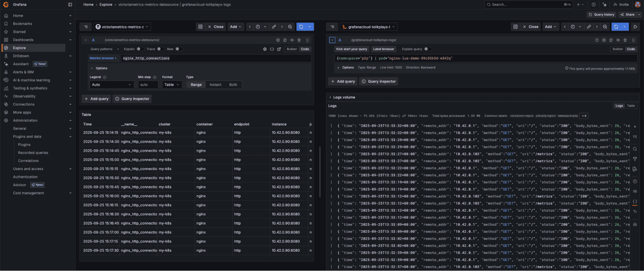The width and height of the screenshot is (644, 271).
Task: Focus the top Search field
Action: pos(529,5)
